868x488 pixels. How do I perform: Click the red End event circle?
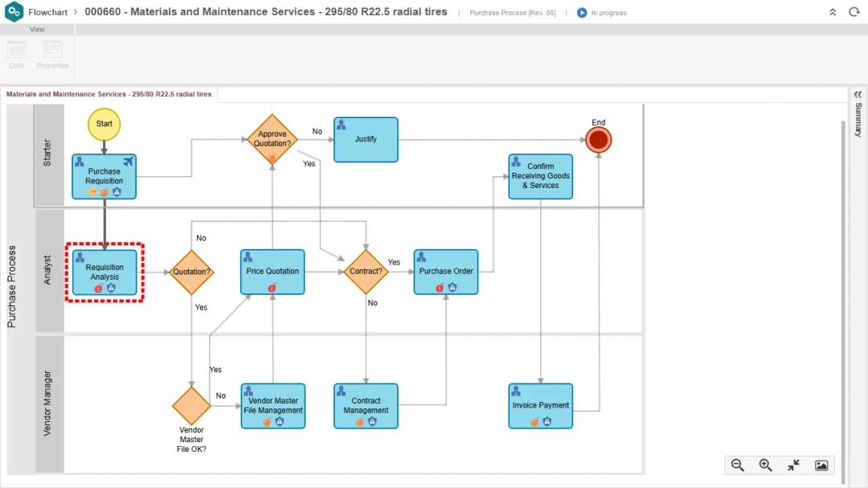click(x=598, y=140)
